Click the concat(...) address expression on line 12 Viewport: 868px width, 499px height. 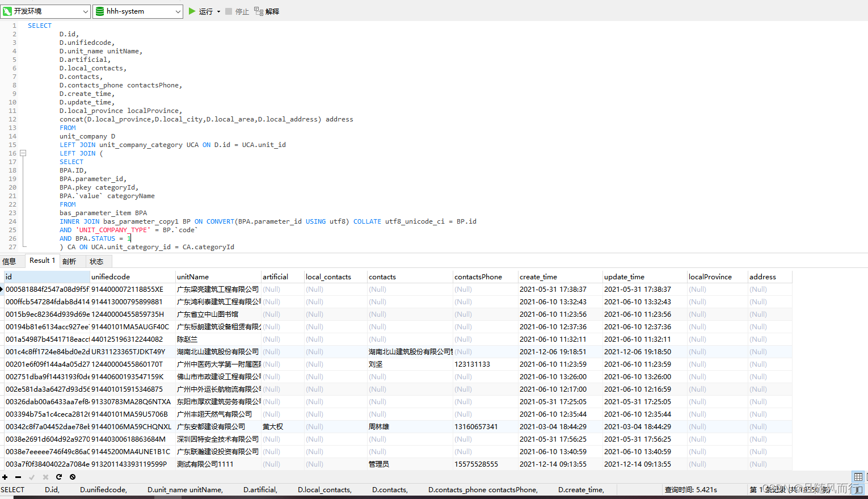tap(207, 119)
